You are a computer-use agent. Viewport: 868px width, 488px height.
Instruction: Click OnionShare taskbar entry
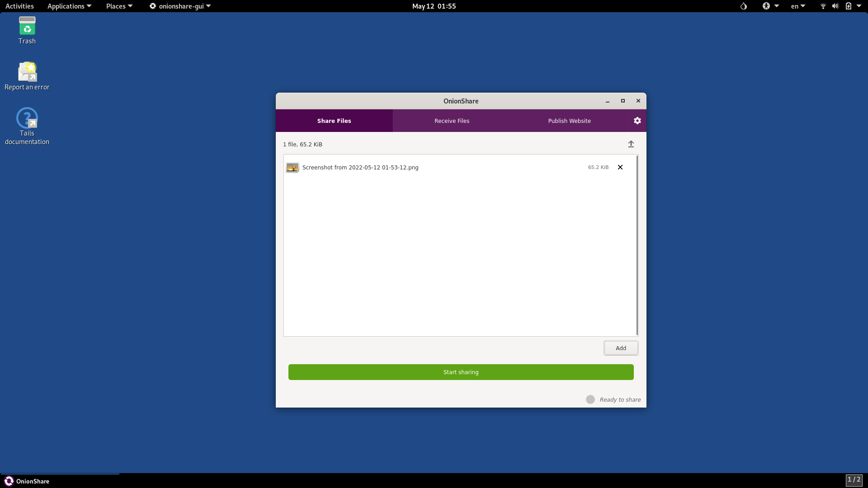click(x=60, y=481)
